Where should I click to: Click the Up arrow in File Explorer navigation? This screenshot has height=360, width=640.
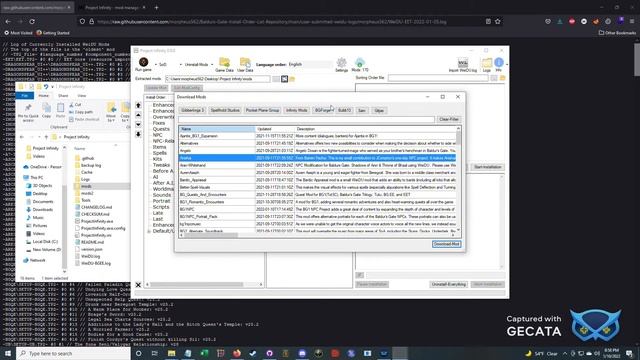(46, 137)
